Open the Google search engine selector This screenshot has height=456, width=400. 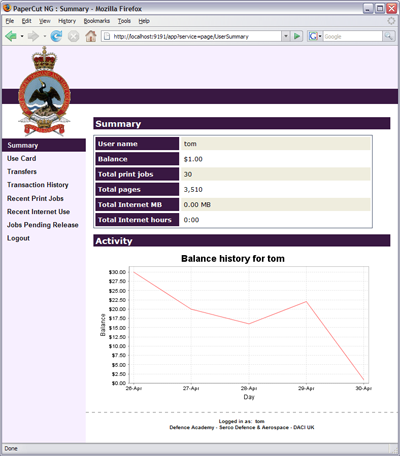pos(315,36)
